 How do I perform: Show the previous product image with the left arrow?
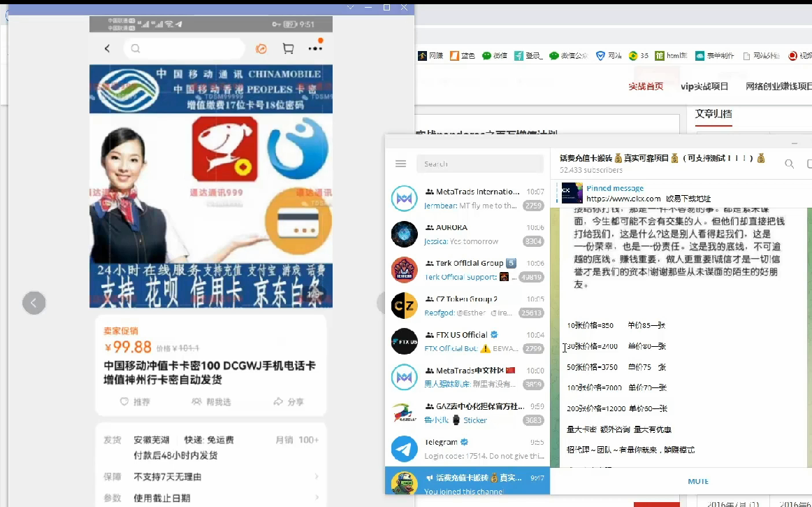tap(34, 303)
